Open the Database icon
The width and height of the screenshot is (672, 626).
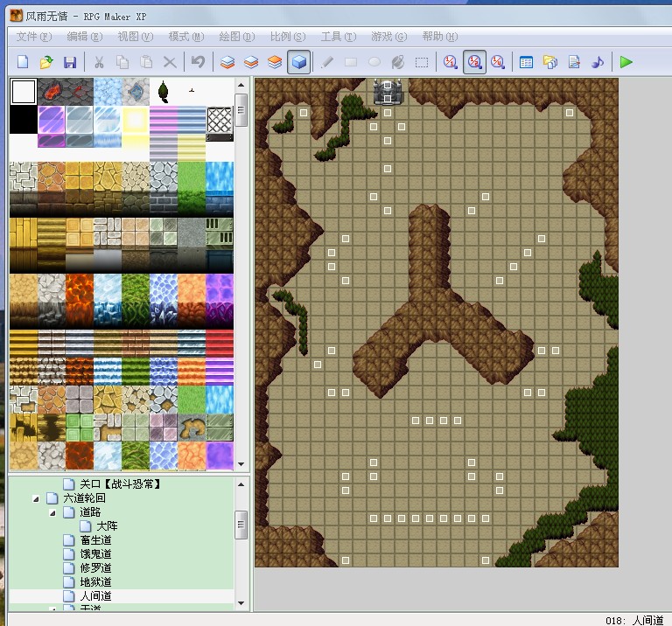526,62
